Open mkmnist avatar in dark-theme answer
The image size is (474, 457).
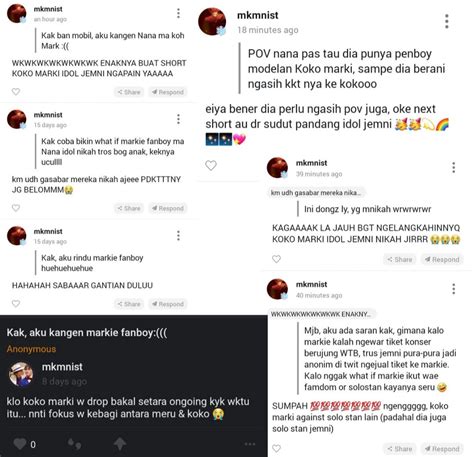pyautogui.click(x=21, y=374)
